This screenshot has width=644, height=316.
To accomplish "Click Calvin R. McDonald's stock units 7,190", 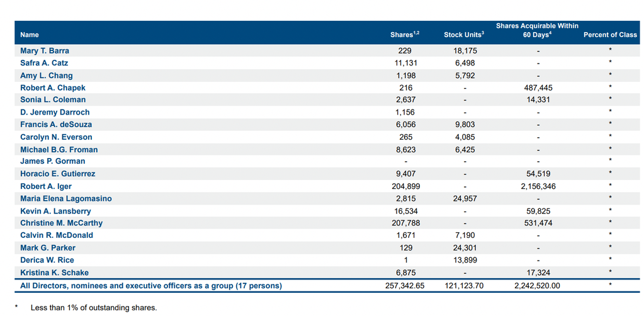I will click(465, 235).
